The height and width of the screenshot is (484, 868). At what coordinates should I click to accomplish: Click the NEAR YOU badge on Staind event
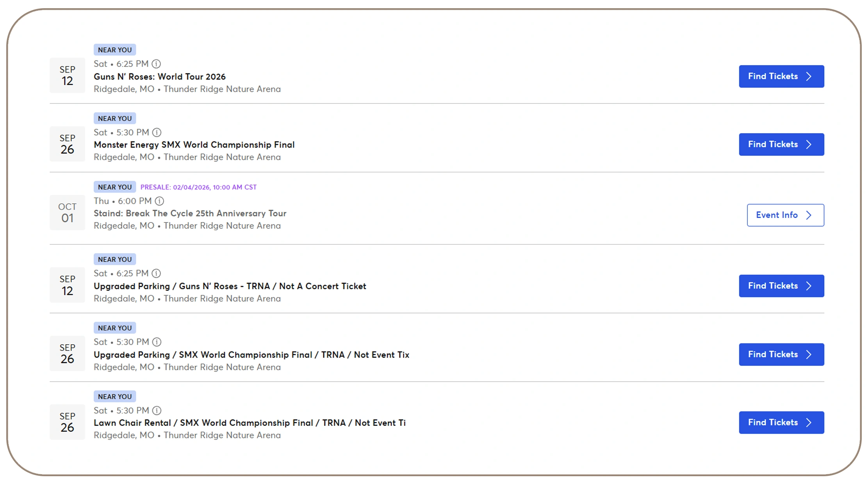pos(115,187)
